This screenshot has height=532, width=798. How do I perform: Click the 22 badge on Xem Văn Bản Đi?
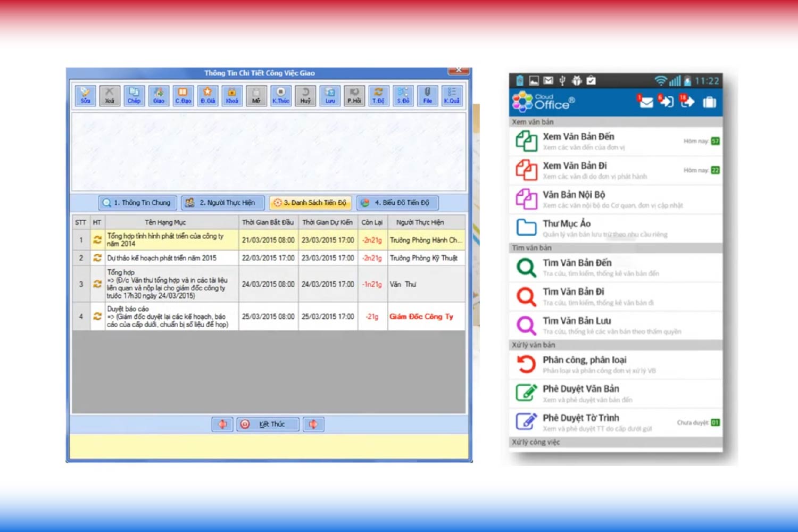point(716,170)
